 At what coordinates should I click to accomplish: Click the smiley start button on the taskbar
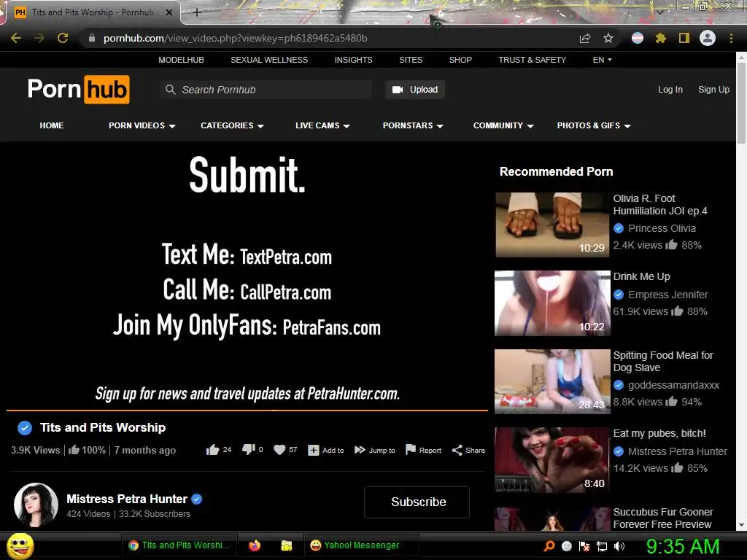pyautogui.click(x=20, y=545)
